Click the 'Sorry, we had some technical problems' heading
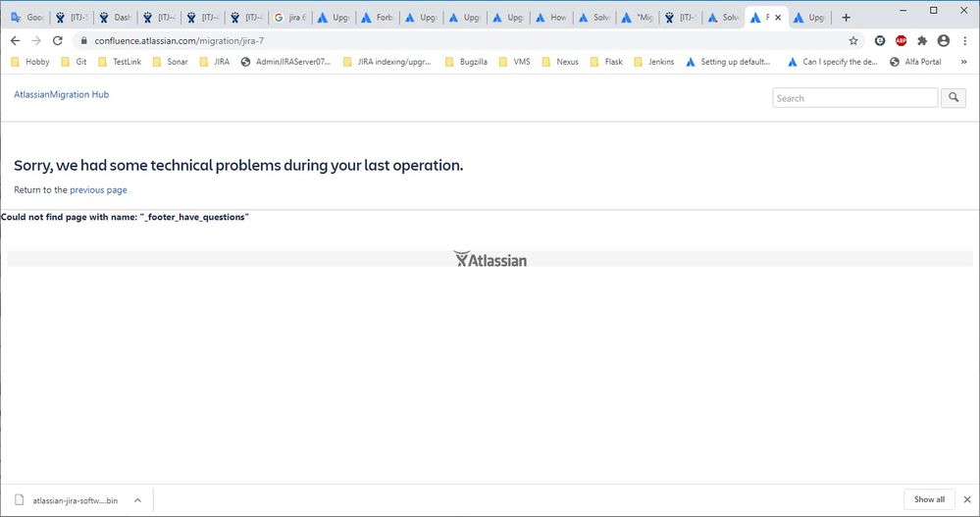The width and height of the screenshot is (980, 517). coord(238,166)
